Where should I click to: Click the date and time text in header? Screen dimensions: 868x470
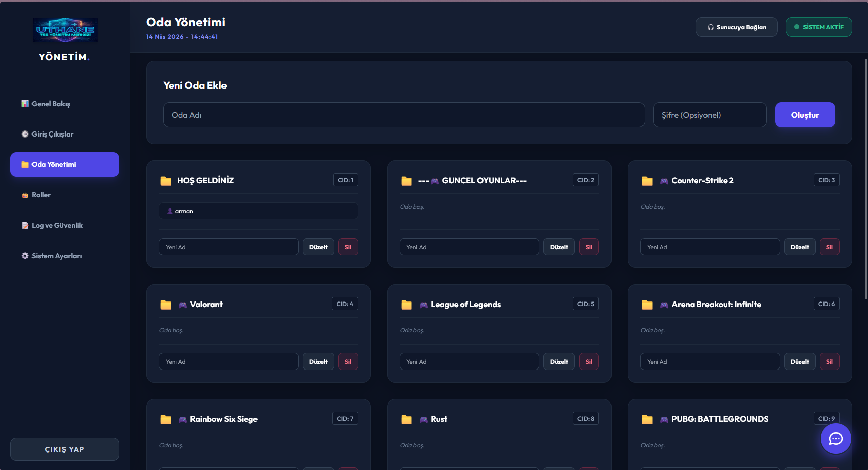[x=182, y=37]
